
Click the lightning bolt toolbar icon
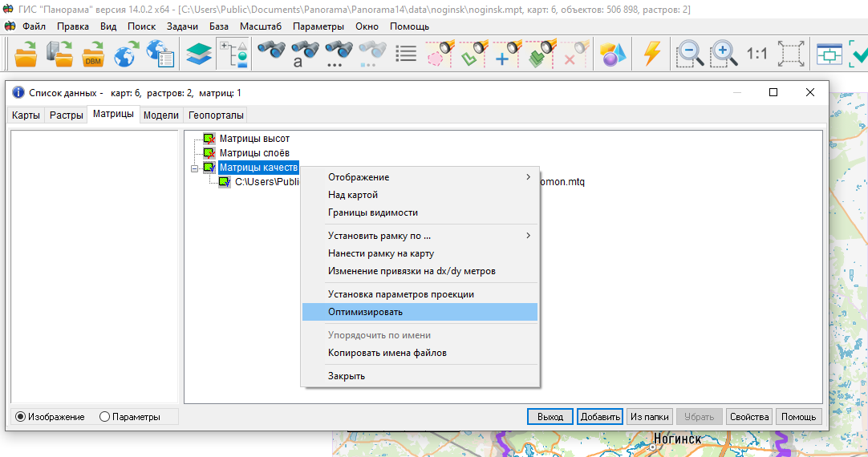[652, 54]
